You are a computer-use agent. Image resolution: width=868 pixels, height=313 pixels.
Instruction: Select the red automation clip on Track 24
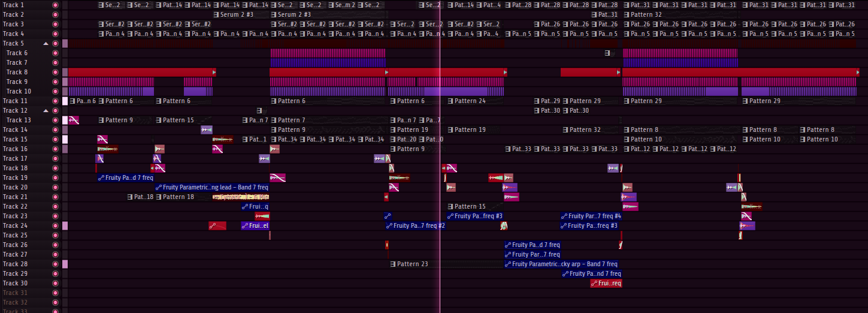click(217, 225)
